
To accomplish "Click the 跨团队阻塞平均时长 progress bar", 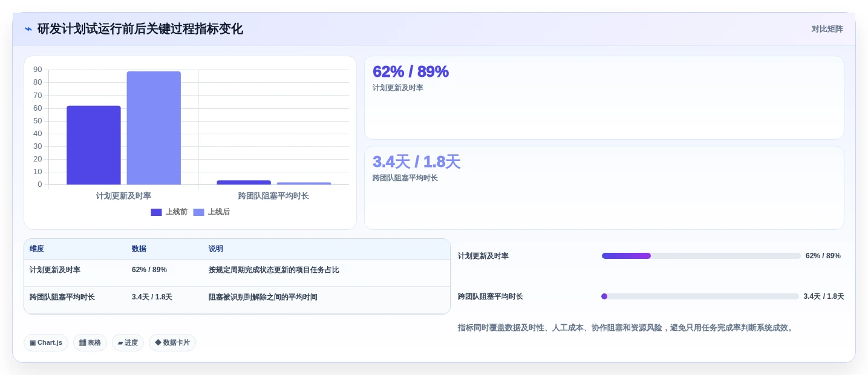I will tap(700, 296).
